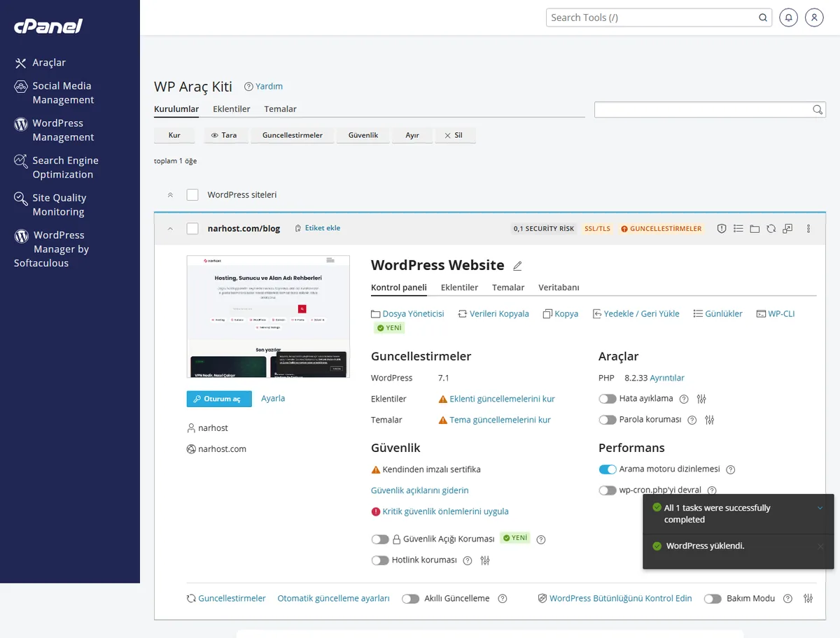Open help for wp-cron.php'yi devral
The height and width of the screenshot is (638, 840).
713,490
